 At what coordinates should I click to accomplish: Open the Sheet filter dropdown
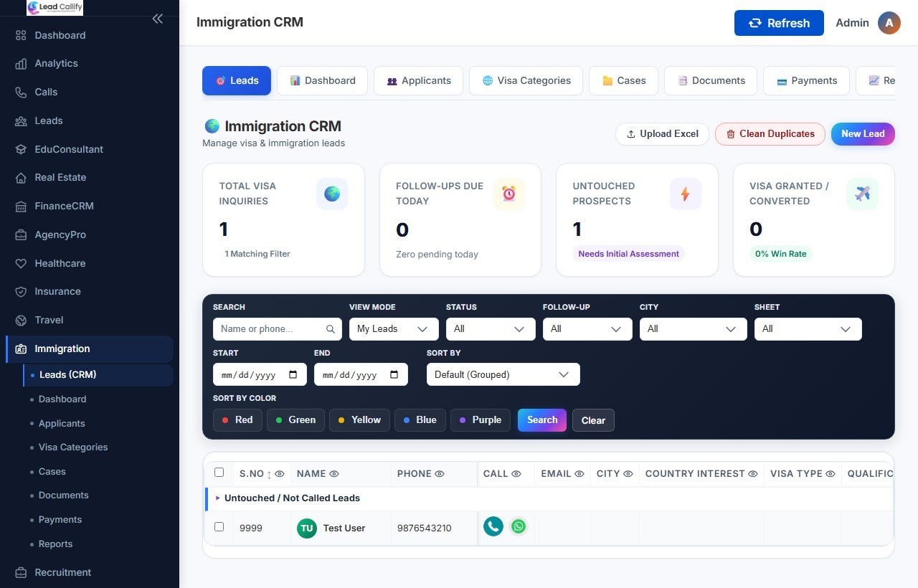[x=808, y=329]
